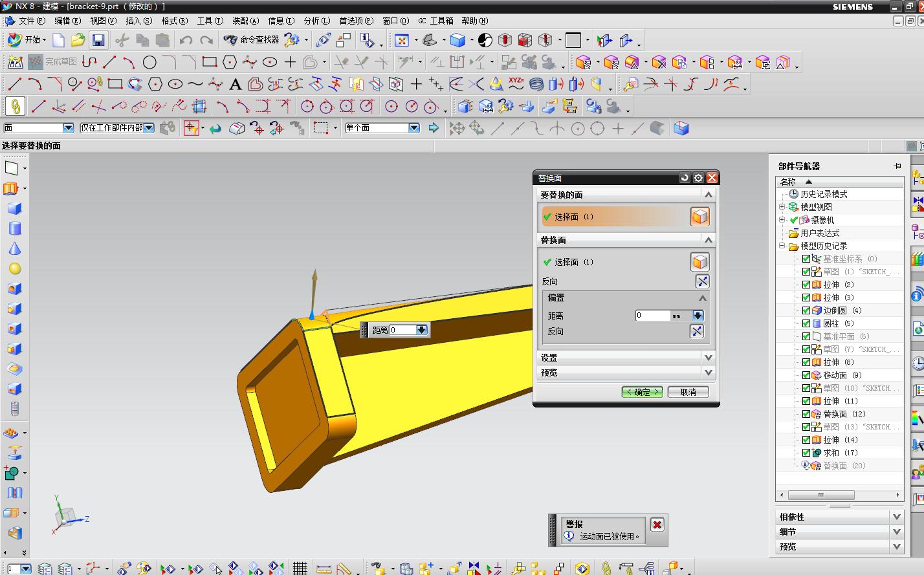The image size is (924, 575).
Task: Reset the 替换面 dialog
Action: [x=685, y=178]
